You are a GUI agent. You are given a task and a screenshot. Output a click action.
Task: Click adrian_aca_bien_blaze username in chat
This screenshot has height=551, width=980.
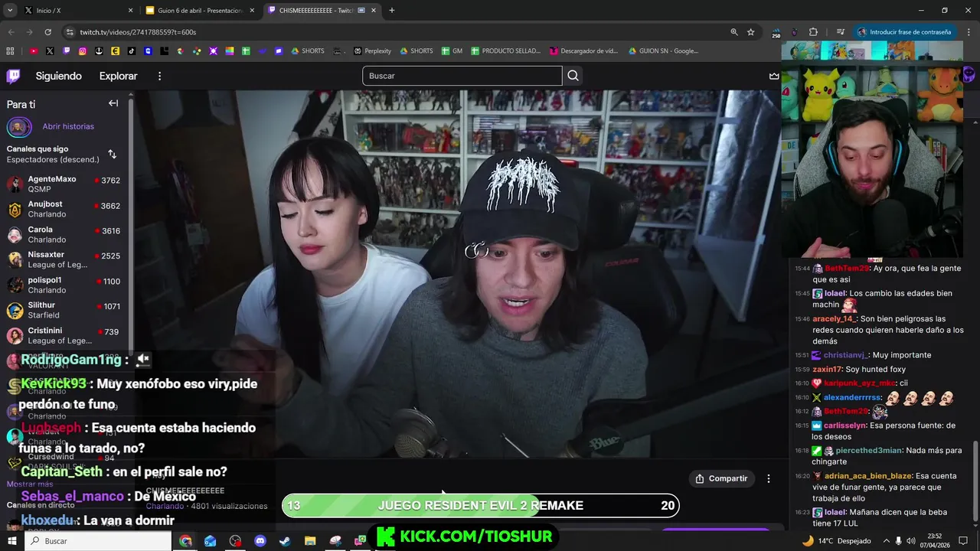pos(868,476)
